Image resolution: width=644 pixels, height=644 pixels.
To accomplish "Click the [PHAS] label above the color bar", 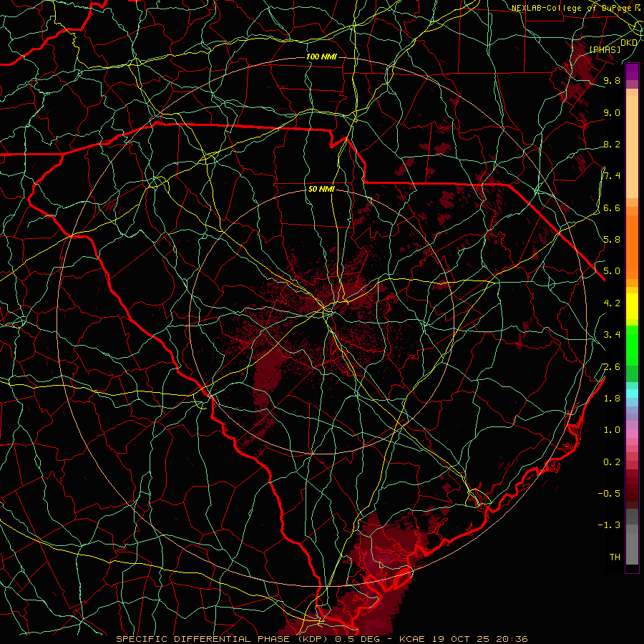I will [x=605, y=49].
